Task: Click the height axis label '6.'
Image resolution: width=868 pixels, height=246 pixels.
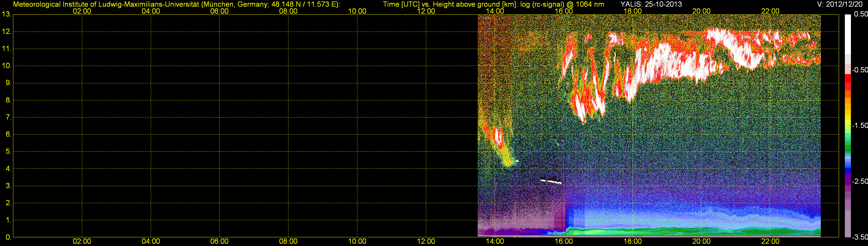Action: click(8, 134)
